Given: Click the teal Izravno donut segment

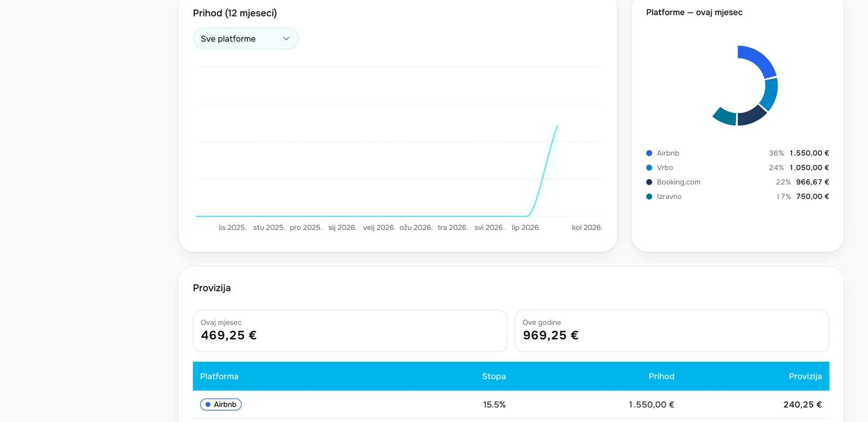Looking at the screenshot, I should pyautogui.click(x=725, y=116).
